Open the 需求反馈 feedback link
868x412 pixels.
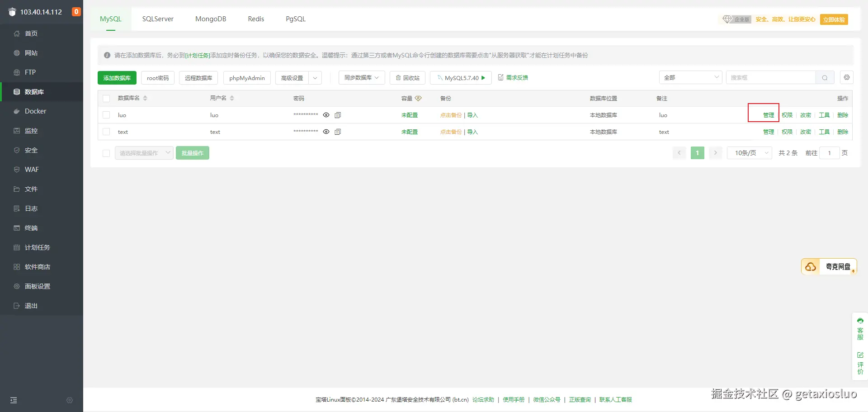click(x=513, y=78)
